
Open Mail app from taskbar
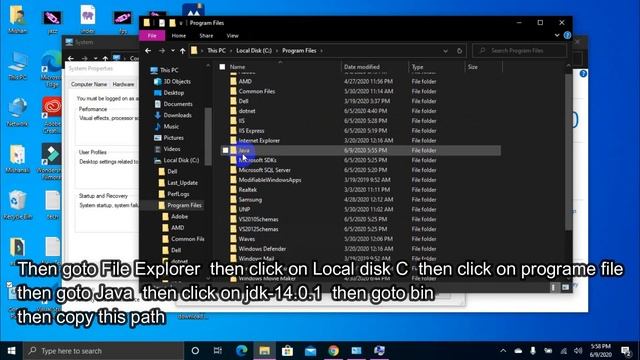[310, 351]
